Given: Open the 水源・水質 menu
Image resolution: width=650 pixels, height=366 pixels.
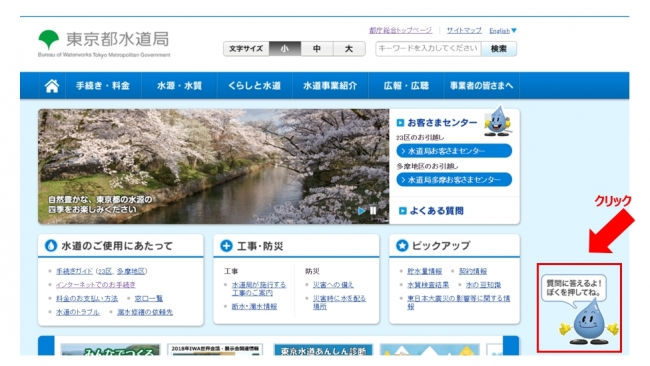Looking at the screenshot, I should (179, 86).
